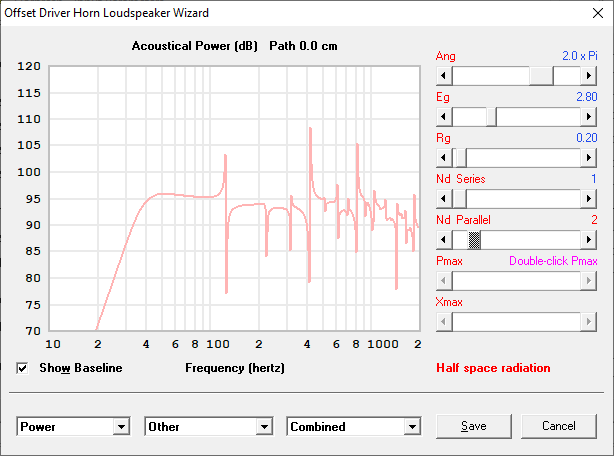Click the 0.20 Rg value

587,138
